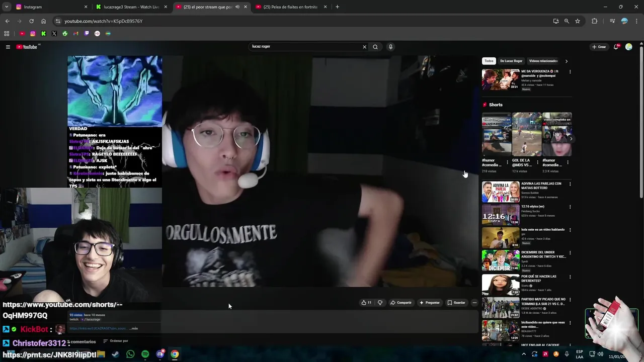This screenshot has height=362, width=644.
Task: Run search with magnifier button
Action: 375,47
